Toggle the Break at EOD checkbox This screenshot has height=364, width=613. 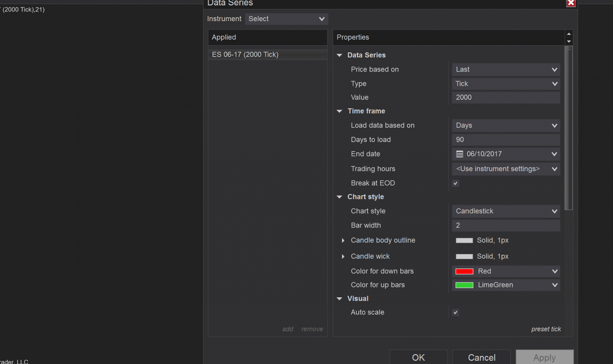pos(456,183)
